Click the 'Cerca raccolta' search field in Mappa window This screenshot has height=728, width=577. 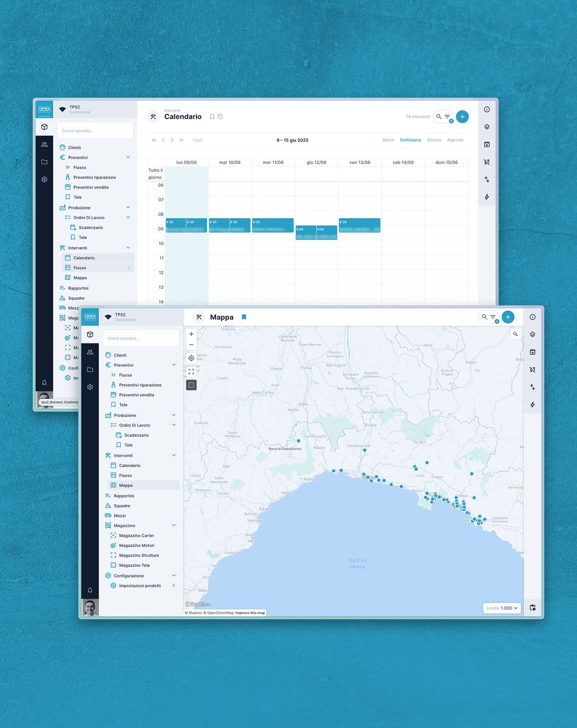(141, 338)
